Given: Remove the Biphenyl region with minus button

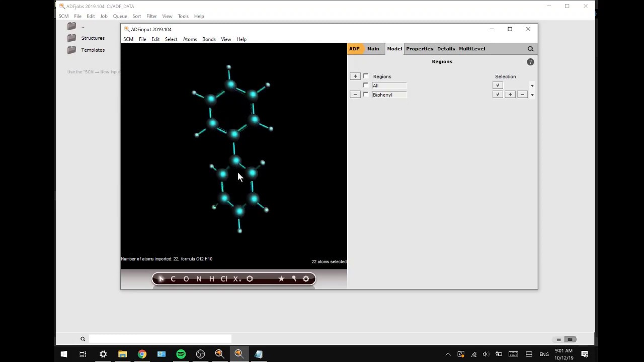Looking at the screenshot, I should point(355,95).
